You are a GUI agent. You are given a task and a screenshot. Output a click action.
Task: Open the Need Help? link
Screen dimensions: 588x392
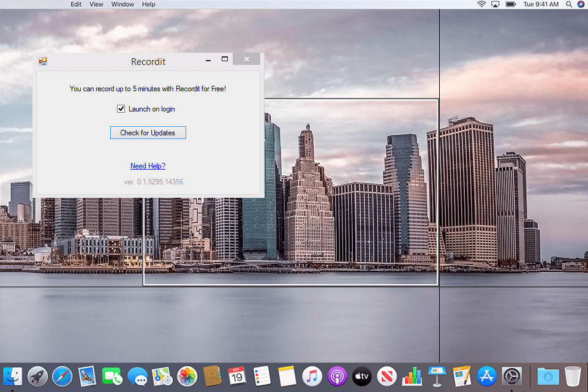pos(148,165)
